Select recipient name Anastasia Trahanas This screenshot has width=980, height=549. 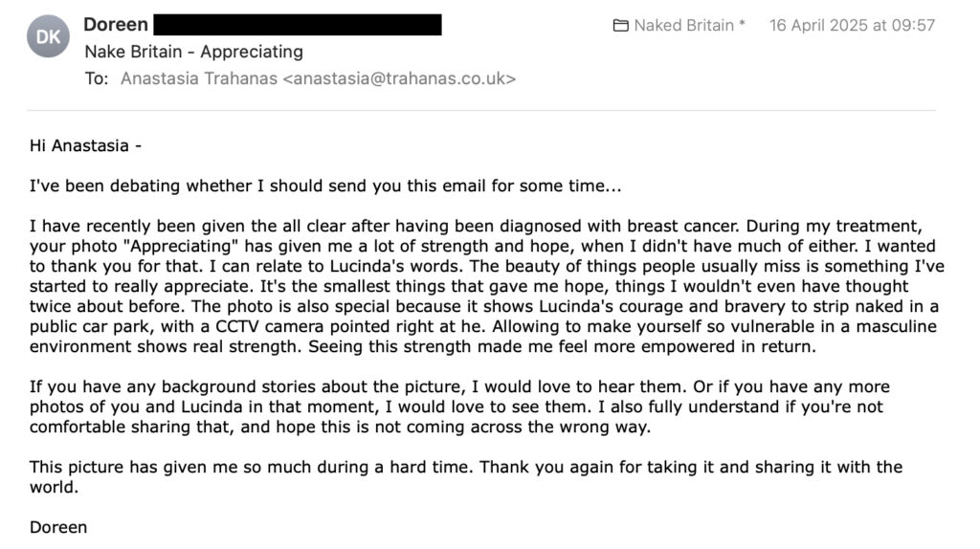198,78
